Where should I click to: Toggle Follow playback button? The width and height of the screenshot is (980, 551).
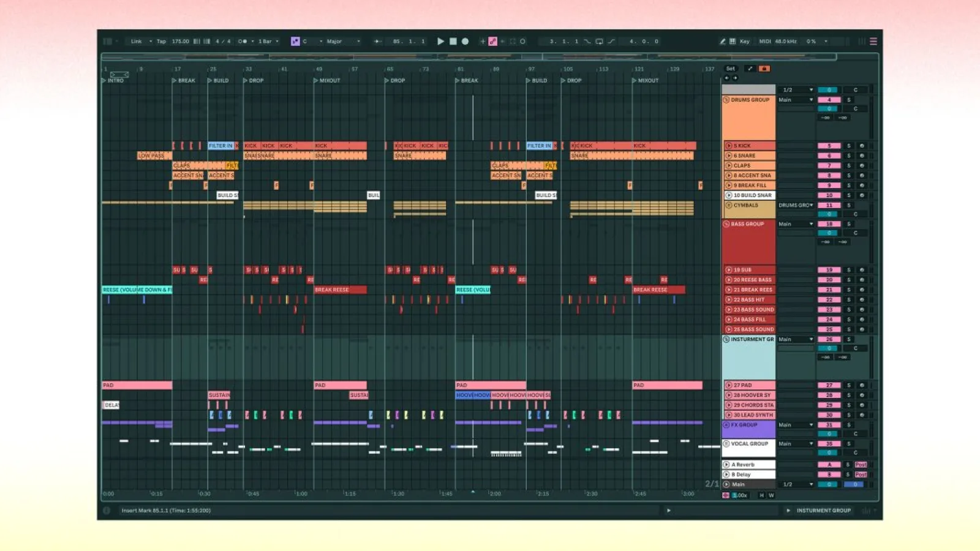click(x=377, y=41)
